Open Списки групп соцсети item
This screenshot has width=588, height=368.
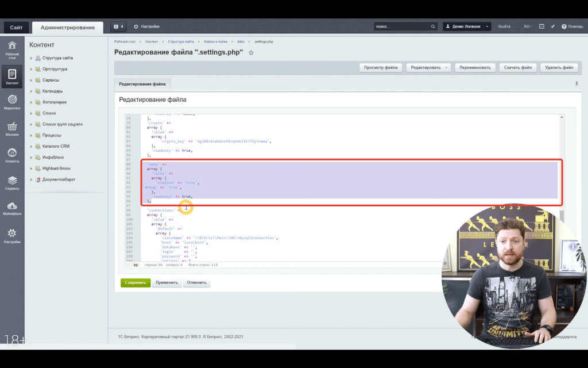pos(62,124)
